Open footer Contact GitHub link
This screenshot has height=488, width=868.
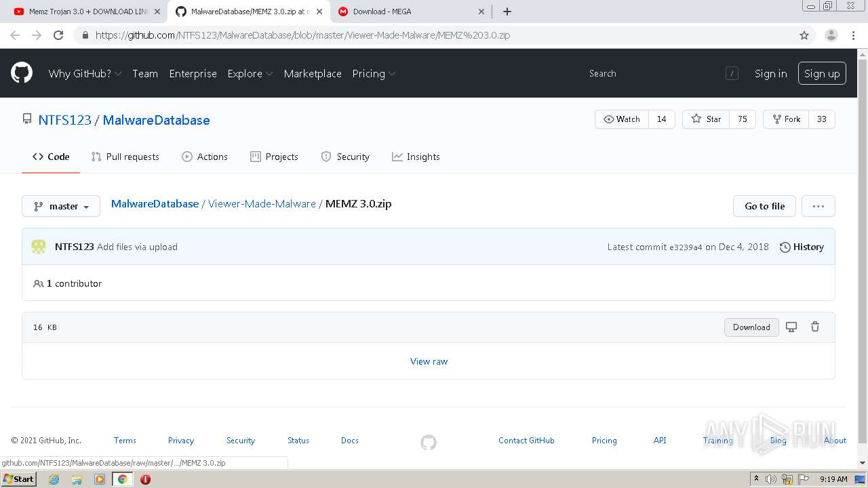pos(526,441)
